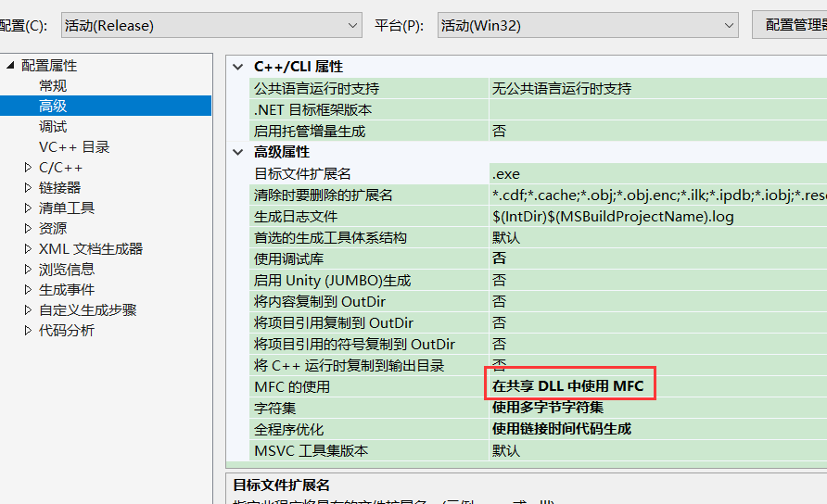The height and width of the screenshot is (504, 827).
Task: Click the 使用多字节字符集 value
Action: click(x=548, y=408)
